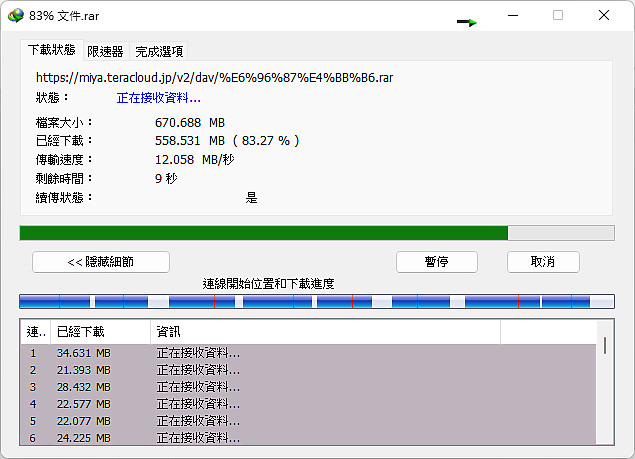This screenshot has height=459, width=635.
Task: Click the 剩餘時間 label
Action: coord(64,178)
